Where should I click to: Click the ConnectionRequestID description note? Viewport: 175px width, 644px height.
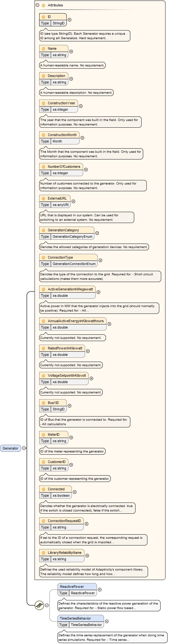click(93, 540)
